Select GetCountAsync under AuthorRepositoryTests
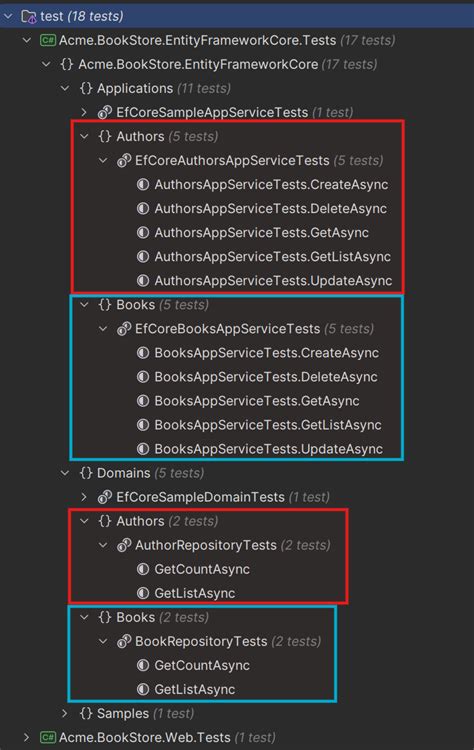 pyautogui.click(x=202, y=569)
